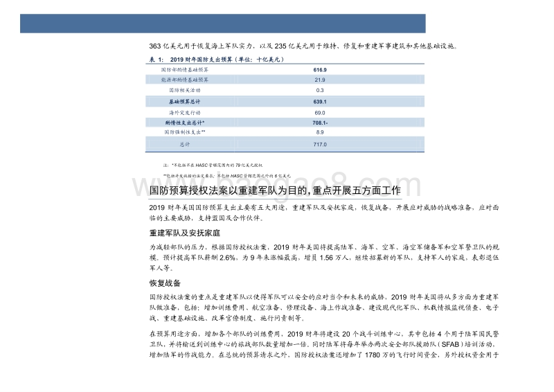Image resolution: width=554 pixels, height=392 pixels.
Task: Click paragraph starting '为减轻部队的压力'
Action: tap(324, 258)
